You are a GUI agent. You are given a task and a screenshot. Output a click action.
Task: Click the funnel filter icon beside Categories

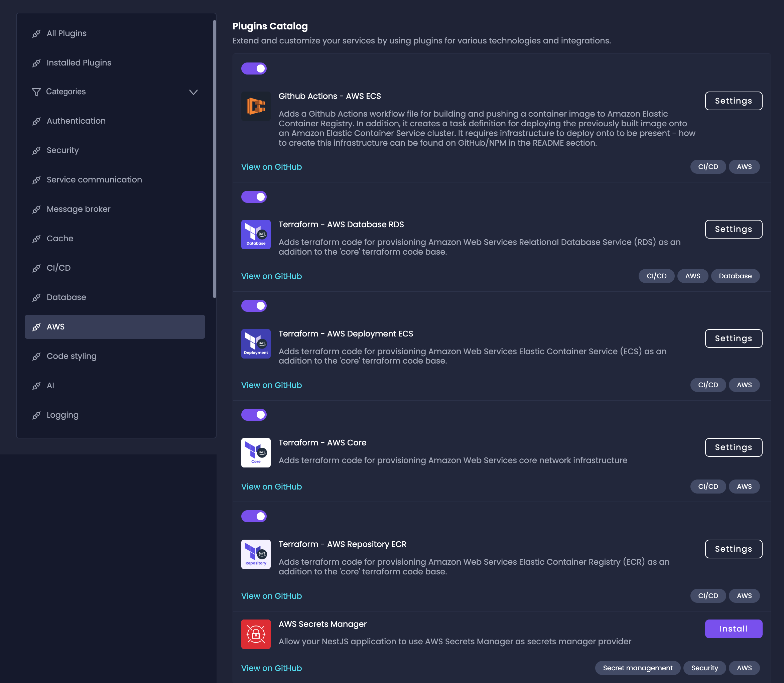pos(36,92)
